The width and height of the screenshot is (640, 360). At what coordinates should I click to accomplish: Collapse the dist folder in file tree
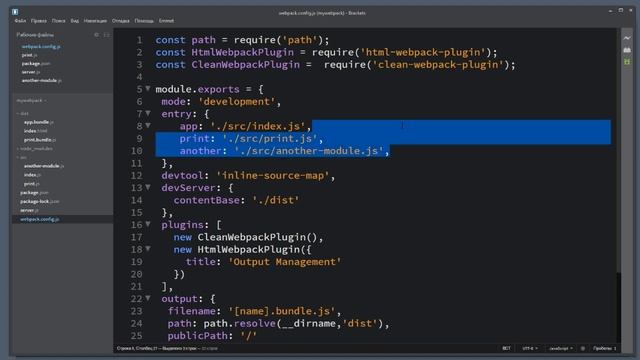[23, 113]
